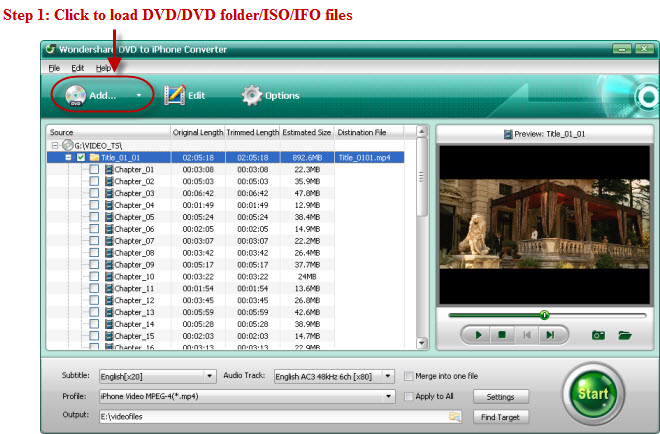Browse output folder icon in Output field
The height and width of the screenshot is (434, 660).
click(x=455, y=417)
